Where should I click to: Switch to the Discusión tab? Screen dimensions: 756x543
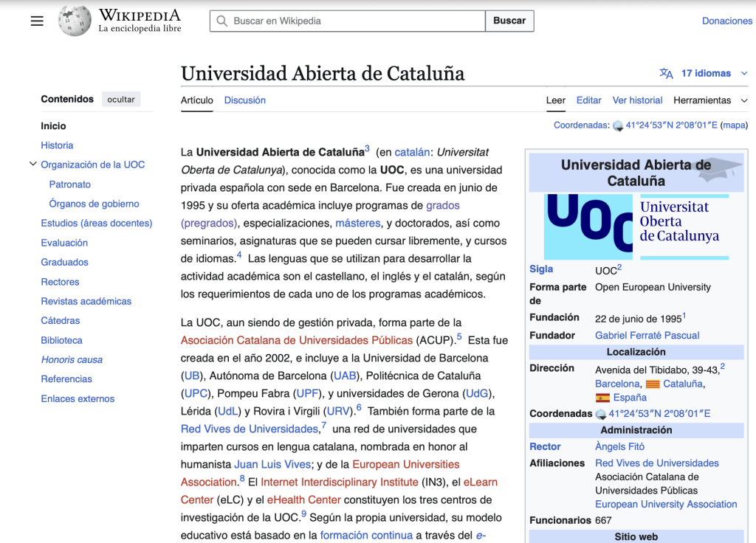pos(245,100)
